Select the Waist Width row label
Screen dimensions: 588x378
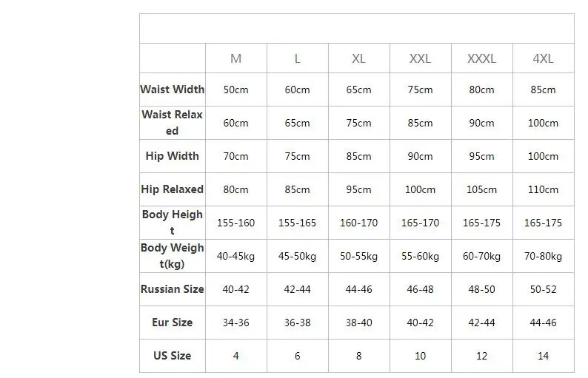pyautogui.click(x=173, y=90)
